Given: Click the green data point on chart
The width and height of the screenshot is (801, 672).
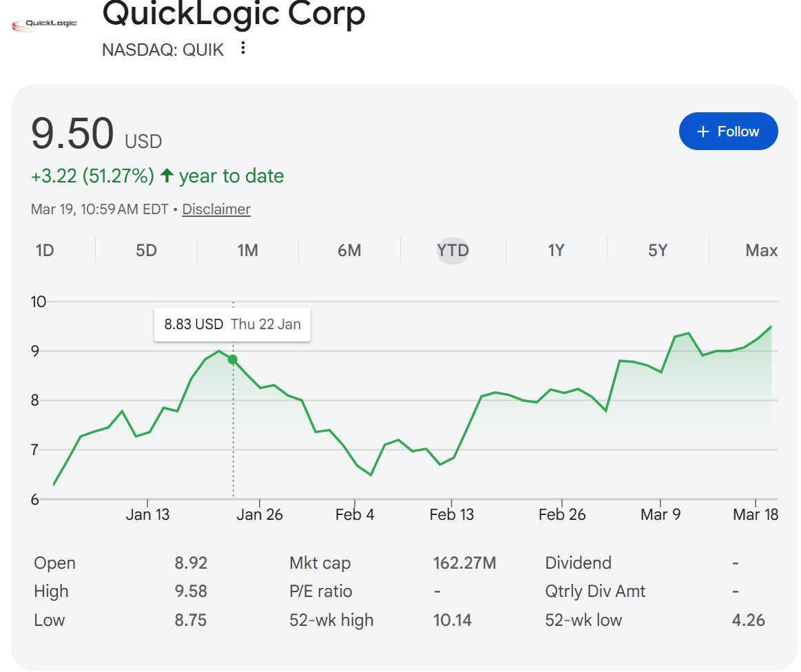Looking at the screenshot, I should [x=232, y=359].
